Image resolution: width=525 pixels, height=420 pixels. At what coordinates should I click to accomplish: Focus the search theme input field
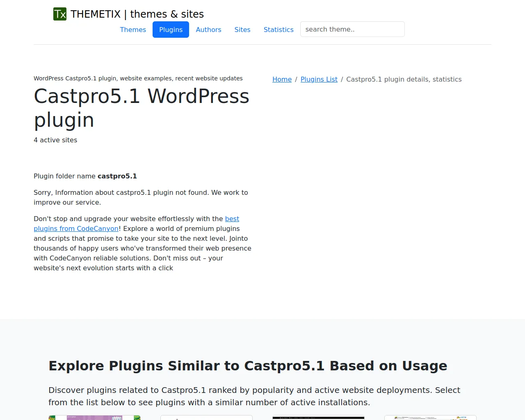(352, 29)
